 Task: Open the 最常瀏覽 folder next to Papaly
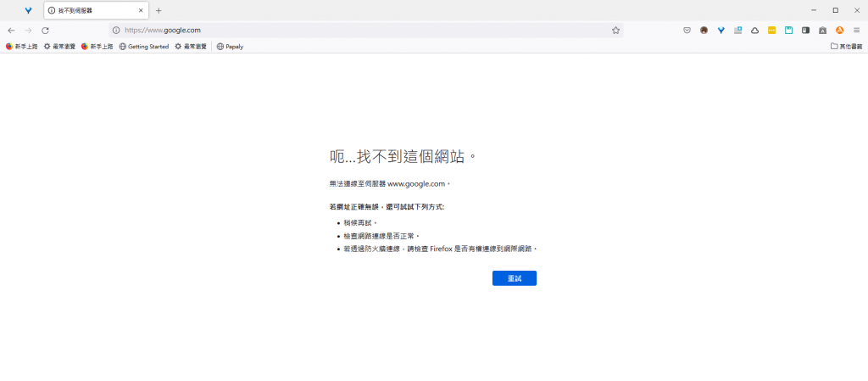(191, 47)
